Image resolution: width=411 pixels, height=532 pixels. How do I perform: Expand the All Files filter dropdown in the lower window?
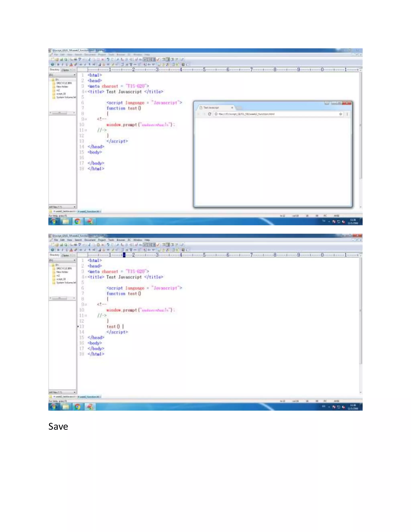[x=74, y=392]
